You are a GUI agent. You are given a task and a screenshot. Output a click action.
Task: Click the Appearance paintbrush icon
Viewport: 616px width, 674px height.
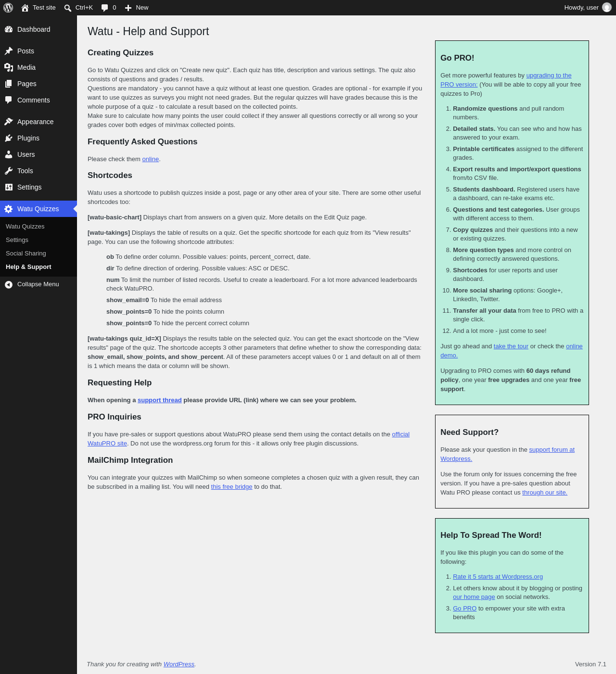(9, 122)
